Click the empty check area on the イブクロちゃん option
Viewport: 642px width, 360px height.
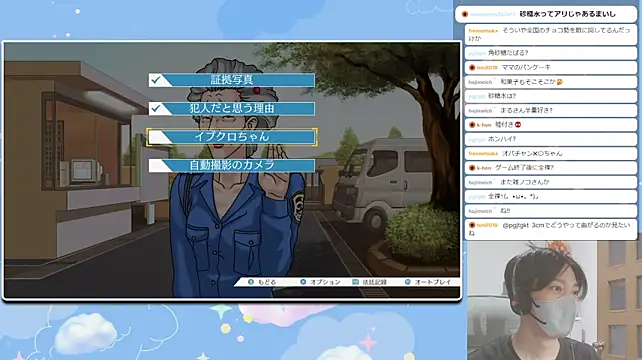pyautogui.click(x=158, y=137)
